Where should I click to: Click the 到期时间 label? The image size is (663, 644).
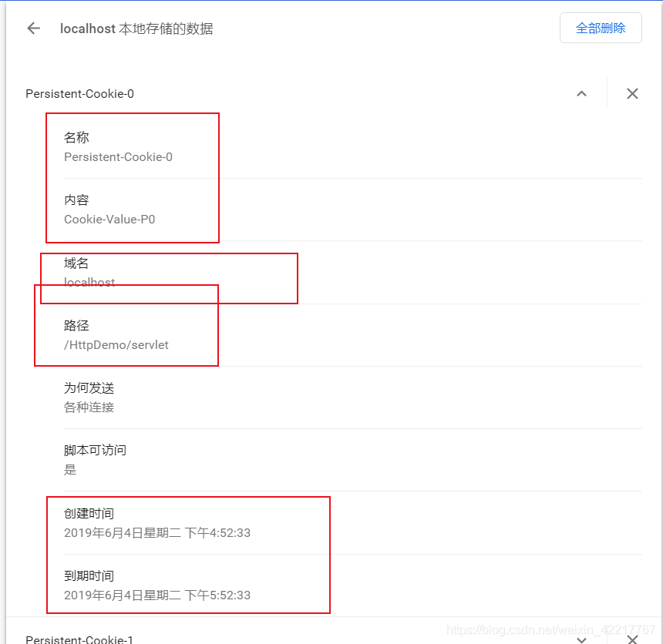(89, 576)
